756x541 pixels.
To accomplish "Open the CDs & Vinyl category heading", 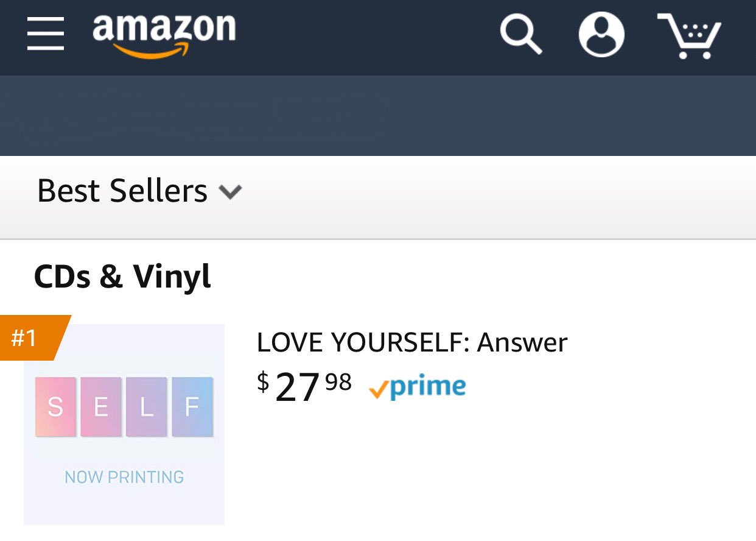I will pyautogui.click(x=122, y=277).
